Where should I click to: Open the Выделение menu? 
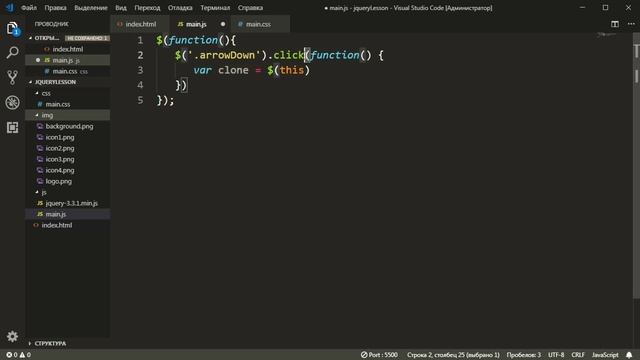tap(91, 8)
